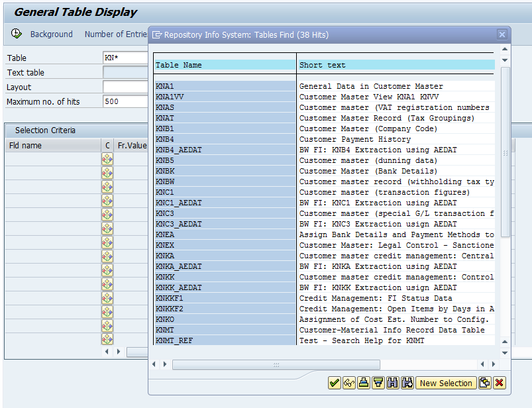Click the Find Next binoculars-plus icon
532x408 pixels.
point(407,383)
